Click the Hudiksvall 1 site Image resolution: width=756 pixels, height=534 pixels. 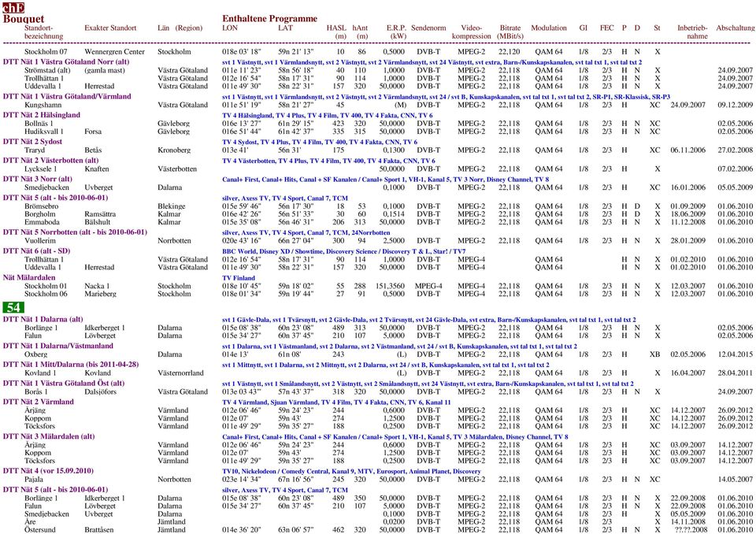click(x=44, y=132)
